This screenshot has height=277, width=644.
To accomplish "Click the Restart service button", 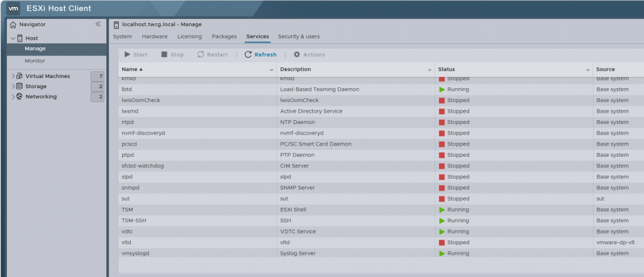I will (213, 55).
